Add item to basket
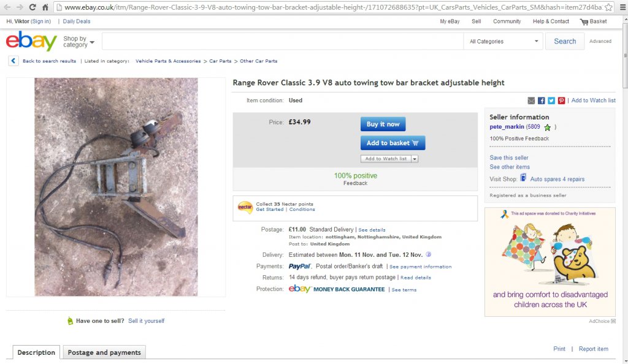Image resolution: width=628 pixels, height=364 pixels. (392, 143)
